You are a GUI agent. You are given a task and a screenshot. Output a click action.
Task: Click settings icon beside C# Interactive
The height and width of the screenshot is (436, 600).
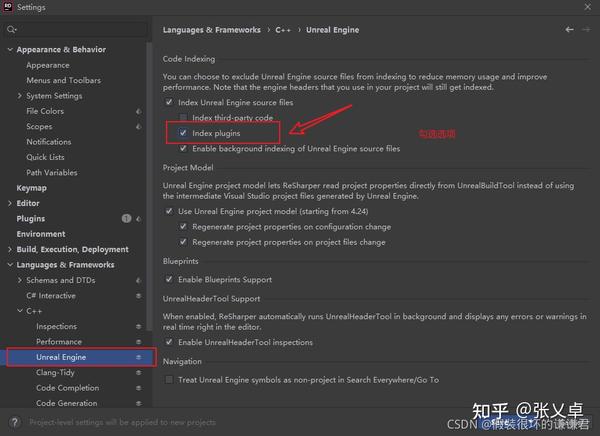(x=139, y=296)
